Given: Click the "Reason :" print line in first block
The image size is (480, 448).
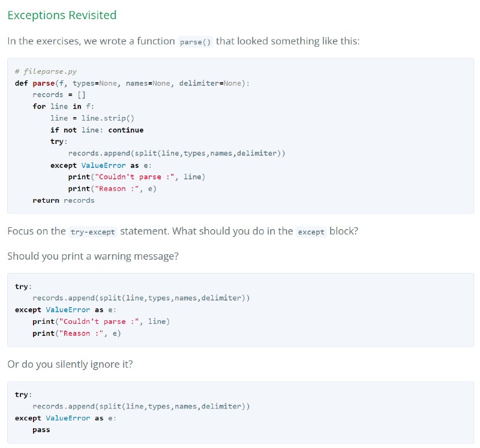Looking at the screenshot, I should click(x=112, y=189).
